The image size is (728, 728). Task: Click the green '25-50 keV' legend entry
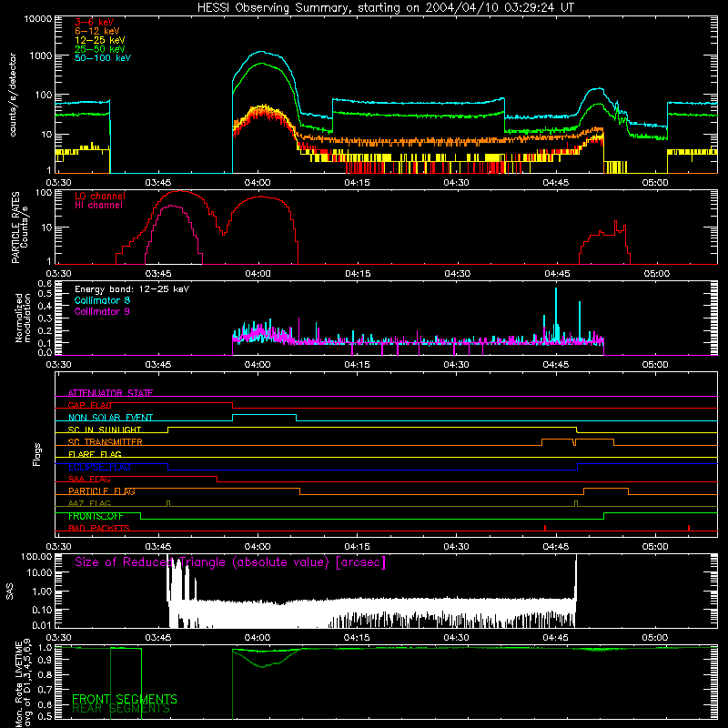[100, 49]
